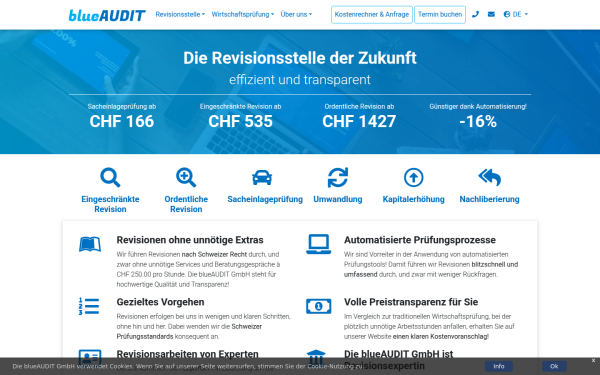Click the laptop icon
Viewport: 600px width, 375px height.
tap(319, 244)
